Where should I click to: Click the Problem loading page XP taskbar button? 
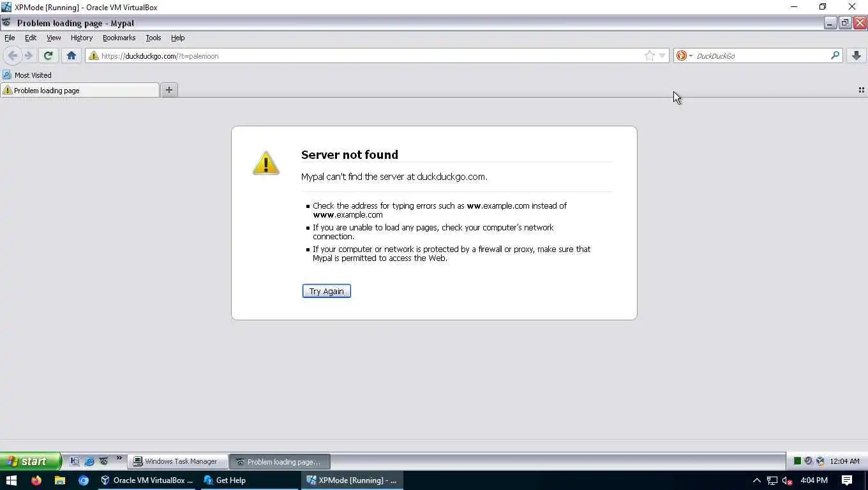pyautogui.click(x=280, y=461)
